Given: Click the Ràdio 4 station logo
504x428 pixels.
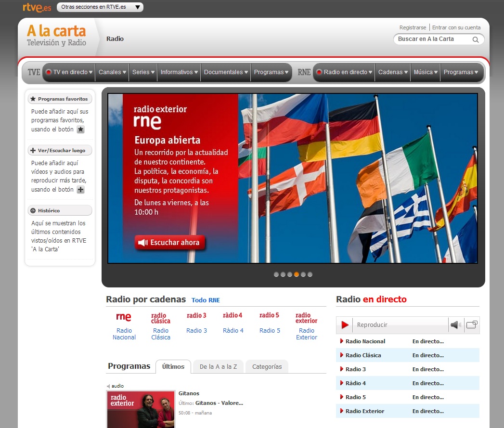Looking at the screenshot, I should (x=233, y=316).
